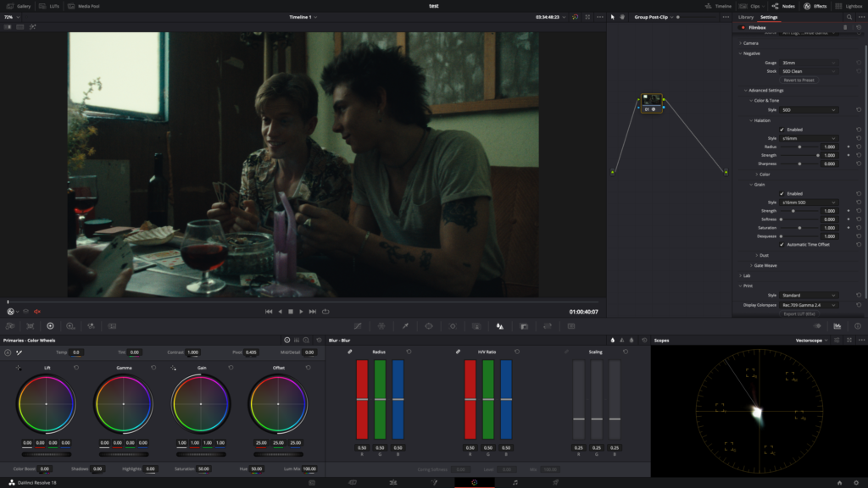Viewport: 868px width, 488px height.
Task: Expand the Dust section
Action: coord(762,255)
